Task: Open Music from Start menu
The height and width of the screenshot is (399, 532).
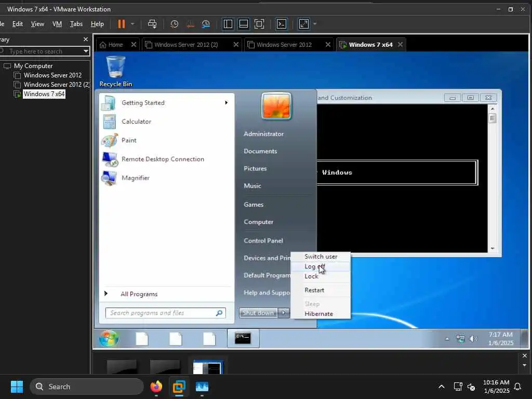Action: tap(252, 186)
